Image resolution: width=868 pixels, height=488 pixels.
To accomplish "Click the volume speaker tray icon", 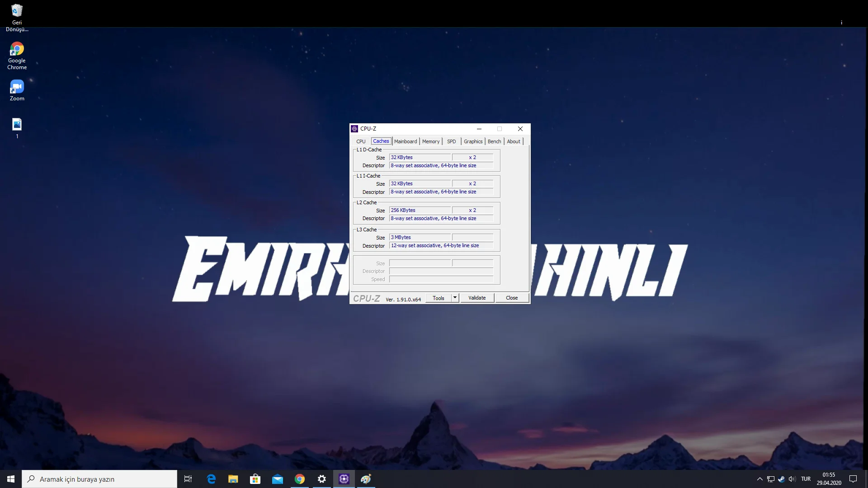I will pos(792,479).
